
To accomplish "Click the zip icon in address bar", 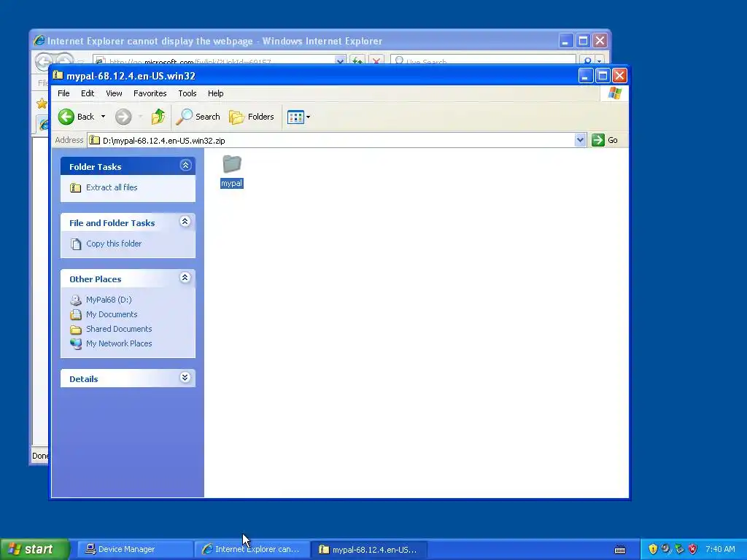I will click(95, 140).
